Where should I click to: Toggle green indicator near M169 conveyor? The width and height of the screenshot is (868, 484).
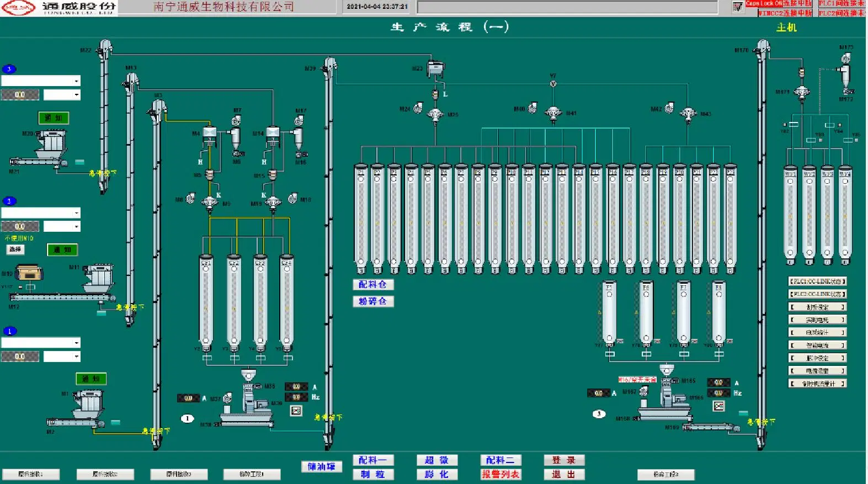pyautogui.click(x=744, y=413)
